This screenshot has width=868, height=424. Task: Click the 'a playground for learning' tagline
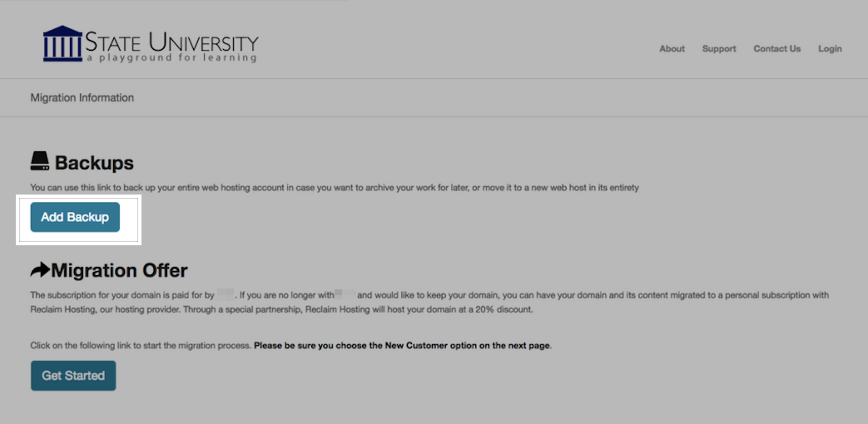tap(172, 57)
